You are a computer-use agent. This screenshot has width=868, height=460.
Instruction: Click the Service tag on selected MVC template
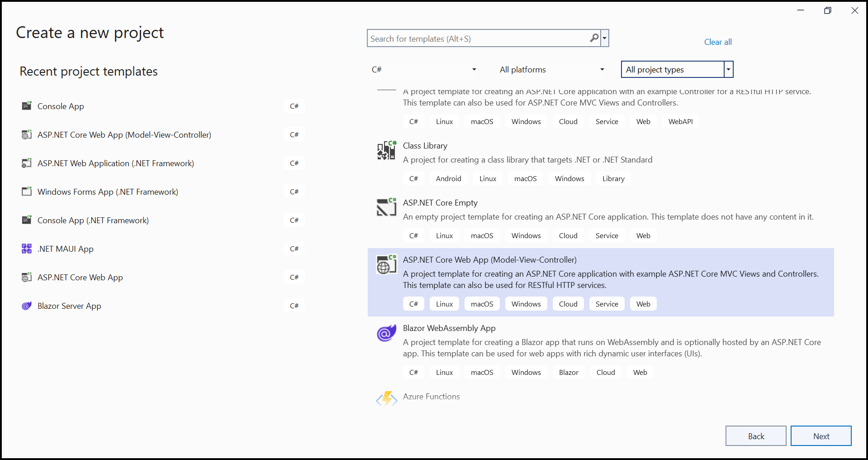pyautogui.click(x=607, y=304)
